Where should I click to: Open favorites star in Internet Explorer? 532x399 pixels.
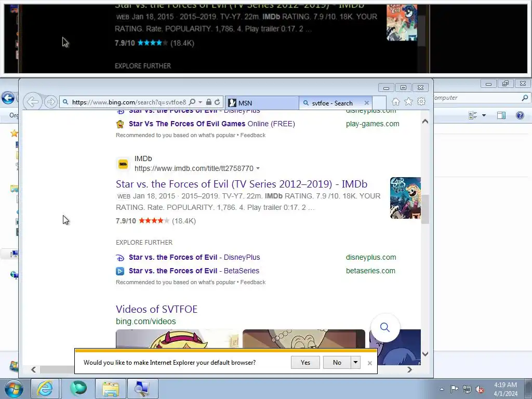point(408,101)
